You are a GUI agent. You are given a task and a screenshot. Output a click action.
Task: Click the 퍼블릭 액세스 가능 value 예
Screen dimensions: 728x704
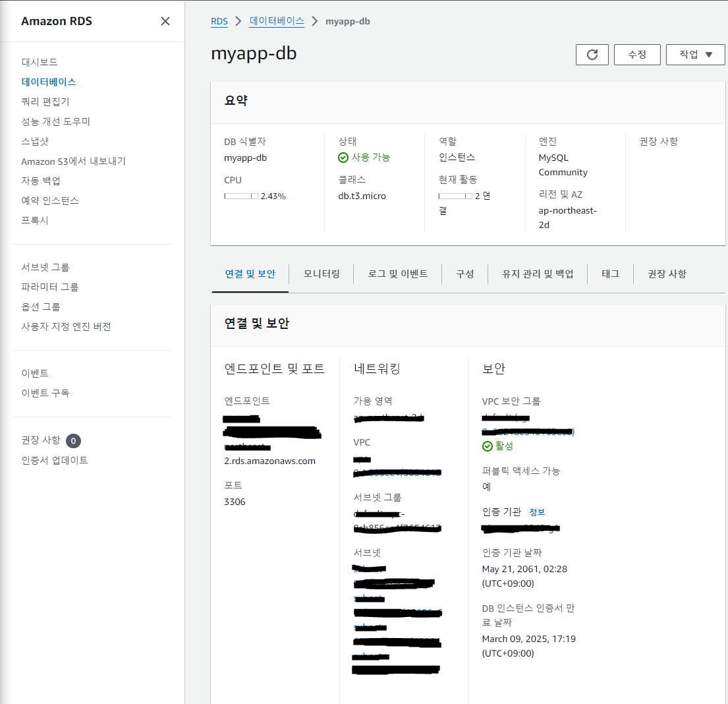(487, 486)
